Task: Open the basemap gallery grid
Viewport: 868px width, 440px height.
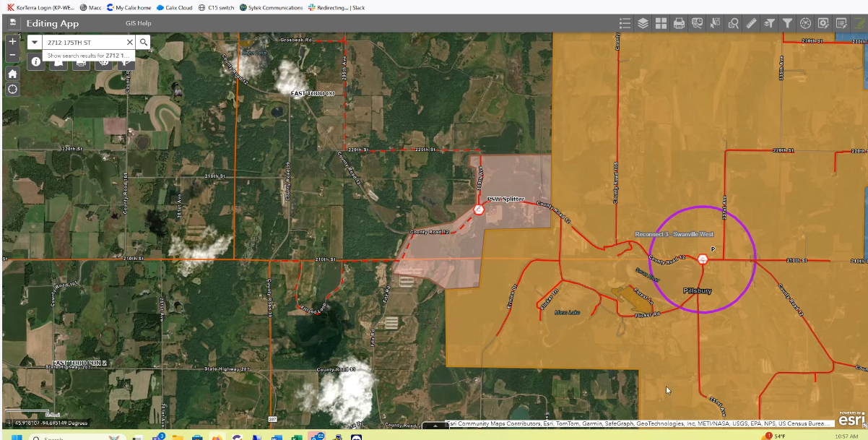Action: pyautogui.click(x=661, y=23)
